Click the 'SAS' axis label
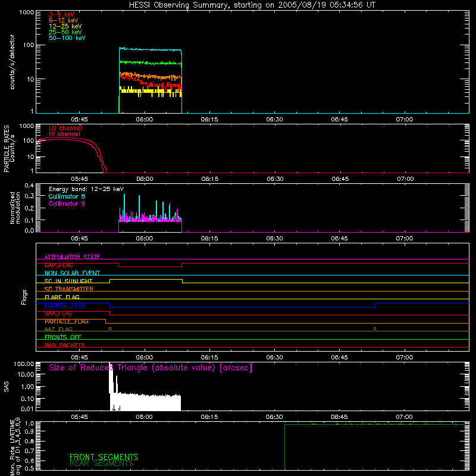 [7, 387]
